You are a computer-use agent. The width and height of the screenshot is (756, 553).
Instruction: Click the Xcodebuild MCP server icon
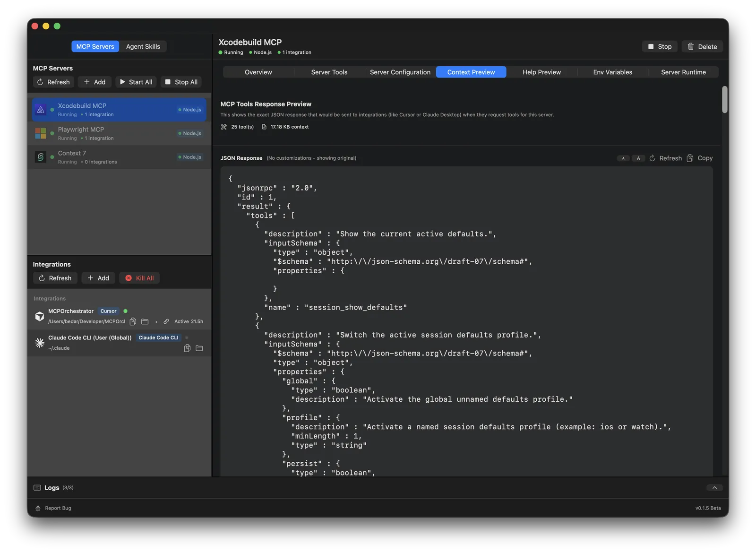pyautogui.click(x=41, y=110)
